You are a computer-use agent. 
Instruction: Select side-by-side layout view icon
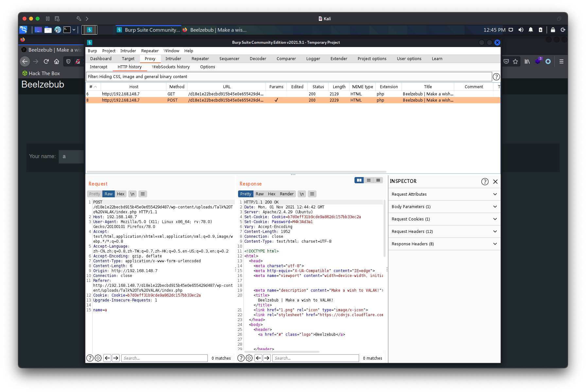[359, 180]
